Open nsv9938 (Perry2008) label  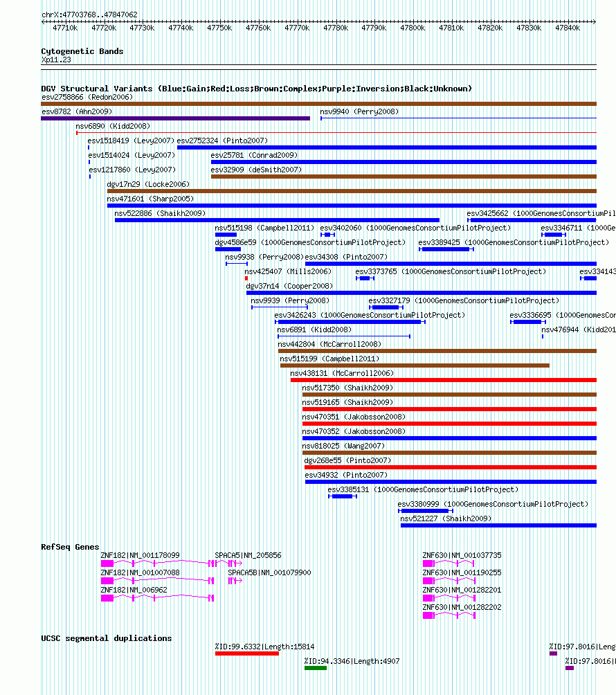pyautogui.click(x=264, y=257)
